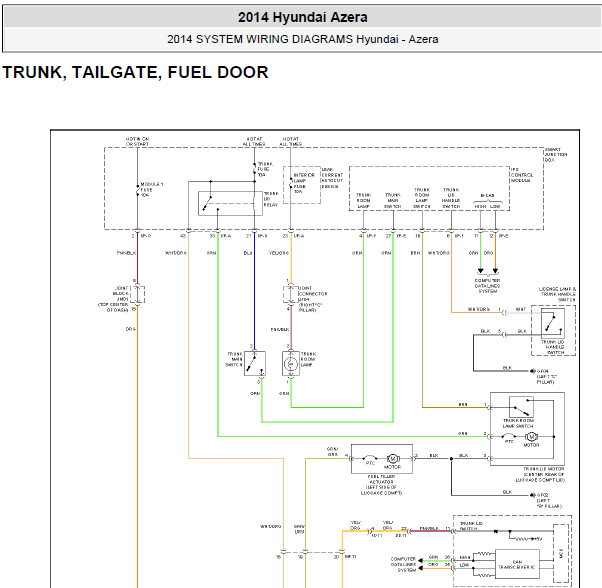Select the trunk lid handle switch symbol
Viewport: 602px width, 588px height.
click(x=553, y=323)
